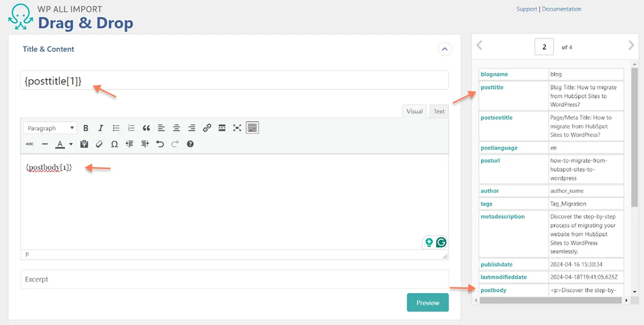Select the posttitle field name

[x=492, y=87]
